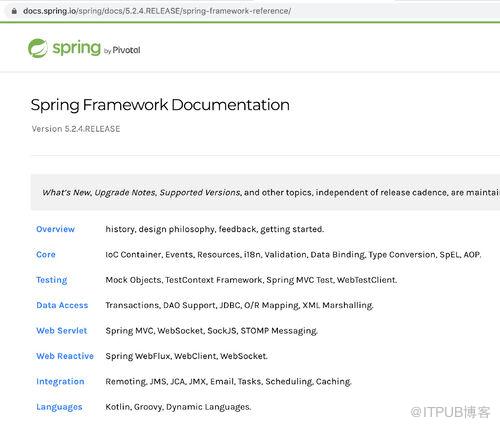Click the 'history, design philosophy' description text
The width and height of the screenshot is (500, 427).
215,229
